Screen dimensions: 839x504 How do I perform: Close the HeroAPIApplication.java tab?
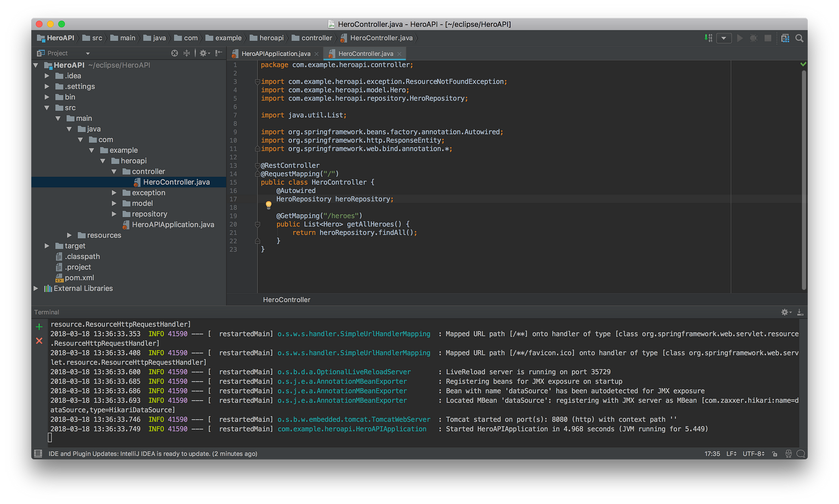(316, 54)
